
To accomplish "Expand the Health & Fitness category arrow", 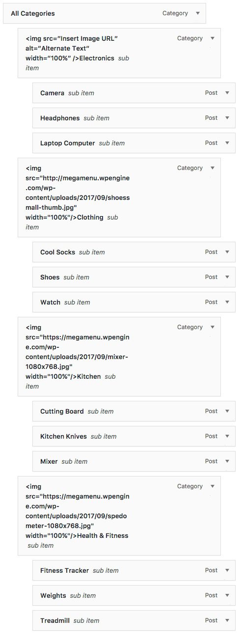I will pyautogui.click(x=212, y=486).
